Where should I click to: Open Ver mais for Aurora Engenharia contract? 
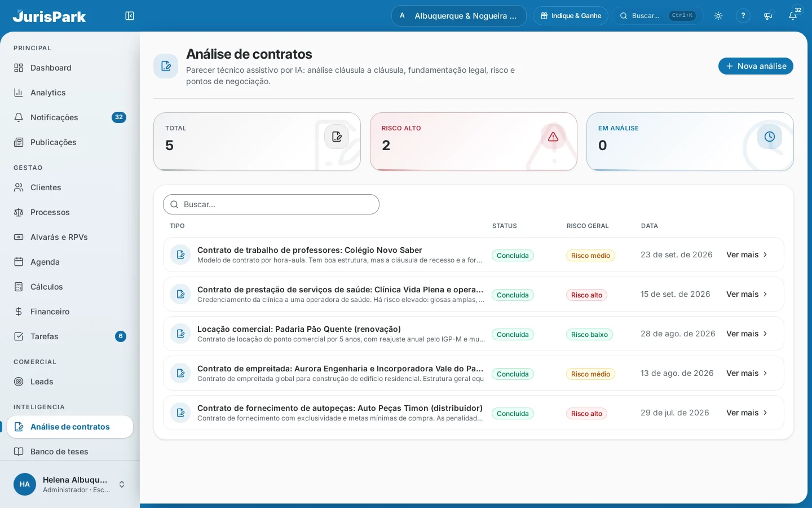[747, 373]
